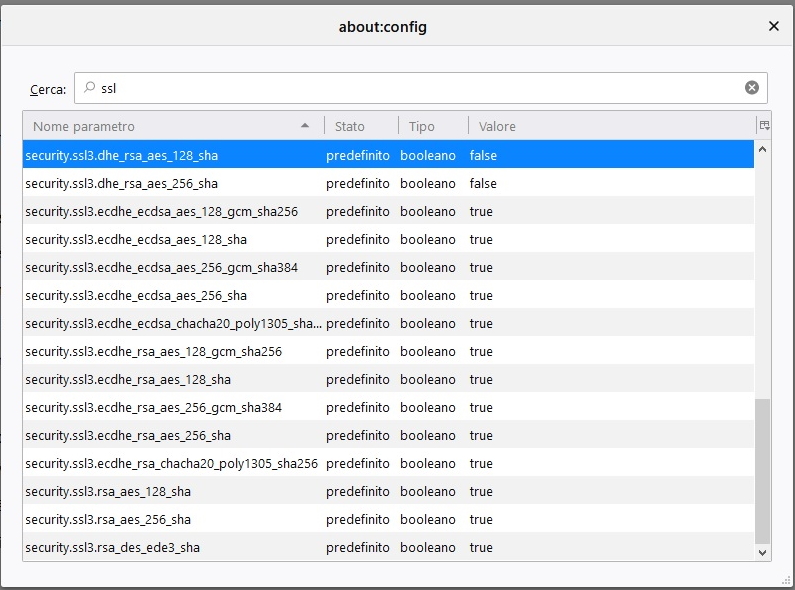Select security.ssl3.ecdhe_ecdsa_chacha20_poly1305 row
Viewport: 795px width, 590px height.
(388, 323)
